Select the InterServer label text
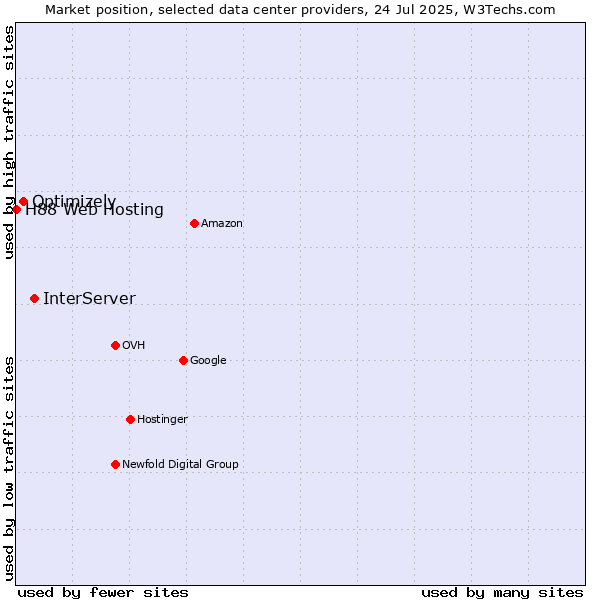Screen dimensions: 600x600 (89, 298)
